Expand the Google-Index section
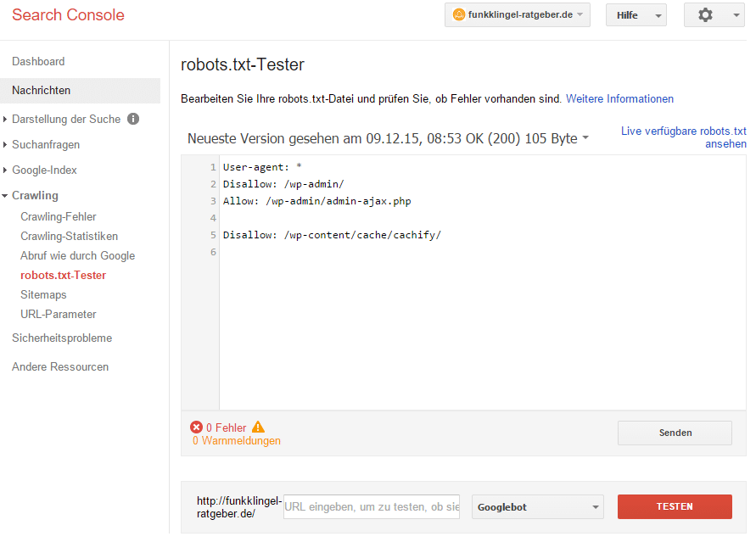This screenshot has width=756, height=542. (5, 170)
